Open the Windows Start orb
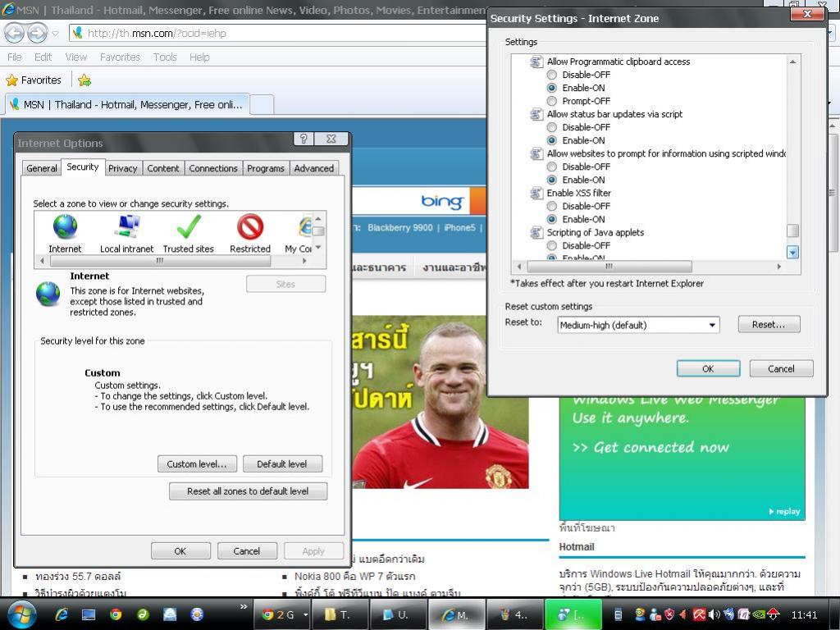This screenshot has height=630, width=840. [21, 614]
